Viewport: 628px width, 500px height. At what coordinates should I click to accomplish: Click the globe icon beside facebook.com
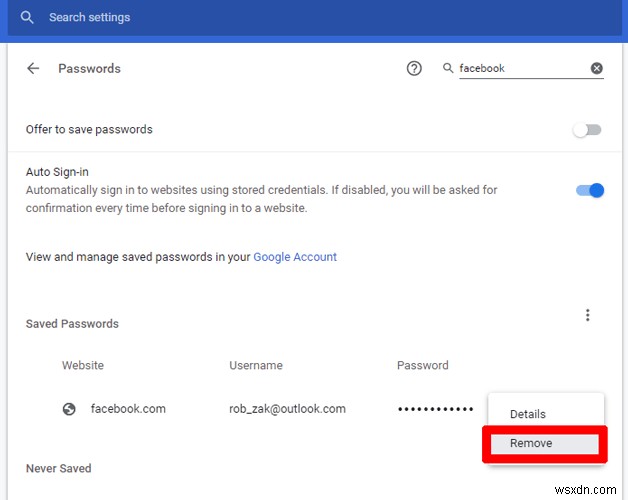pos(69,409)
